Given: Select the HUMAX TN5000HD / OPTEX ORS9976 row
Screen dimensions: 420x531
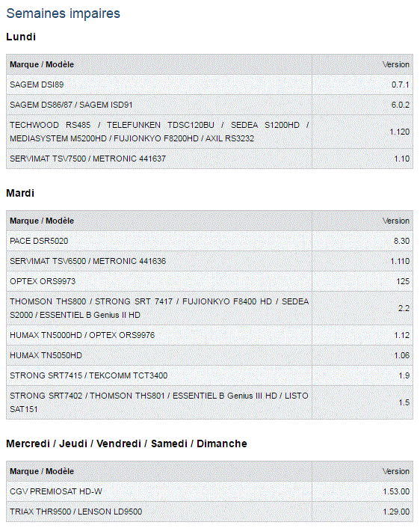Looking at the screenshot, I should 209,335.
